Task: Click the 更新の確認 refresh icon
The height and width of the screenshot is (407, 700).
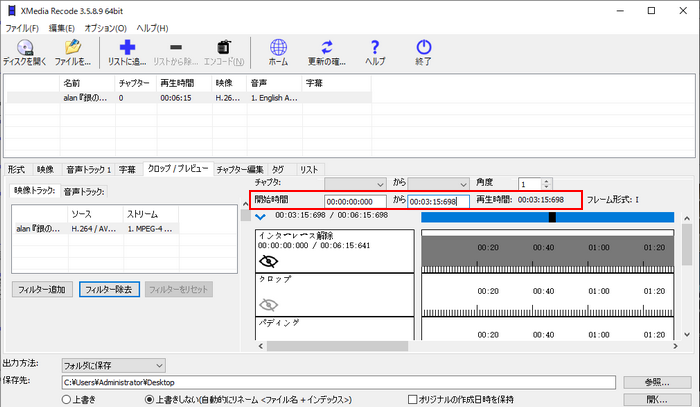Action: 327,47
